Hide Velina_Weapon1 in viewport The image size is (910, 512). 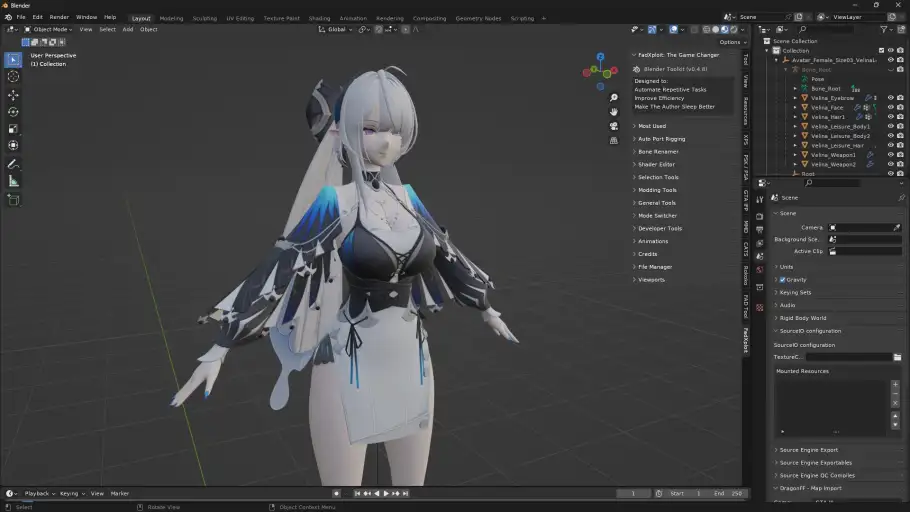pos(891,155)
